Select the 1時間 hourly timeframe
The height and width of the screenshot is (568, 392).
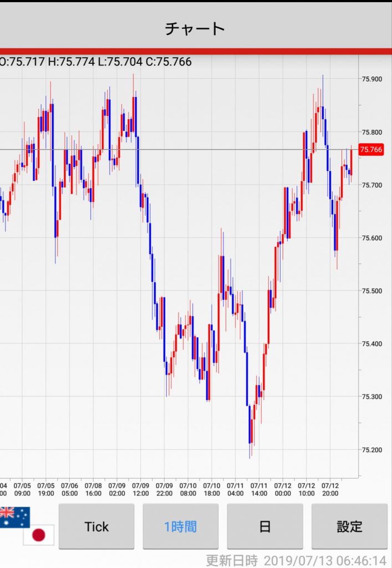click(x=180, y=526)
